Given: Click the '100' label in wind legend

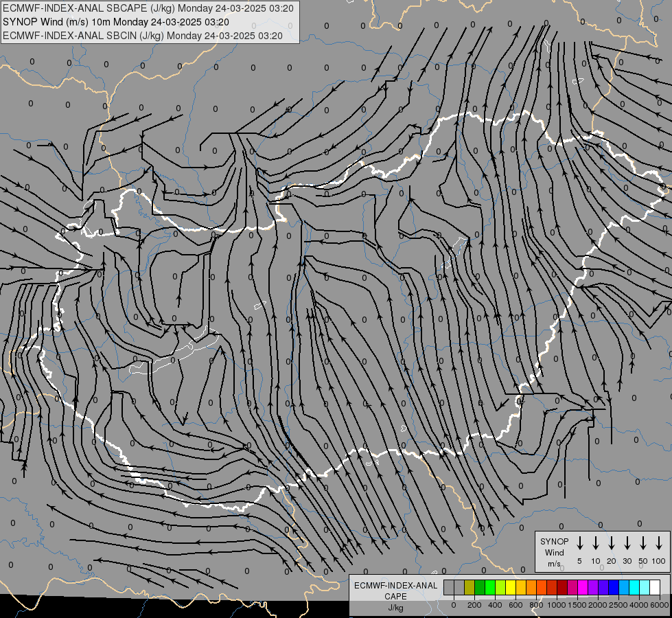Looking at the screenshot, I should click(x=659, y=561).
